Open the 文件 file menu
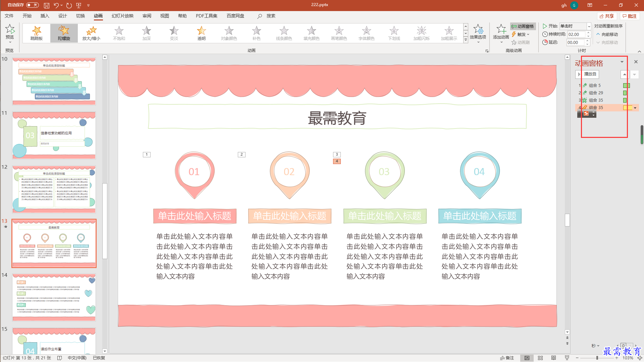 pyautogui.click(x=9, y=16)
